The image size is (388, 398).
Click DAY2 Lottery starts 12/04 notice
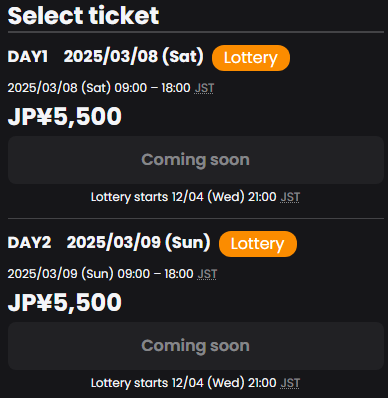195,383
